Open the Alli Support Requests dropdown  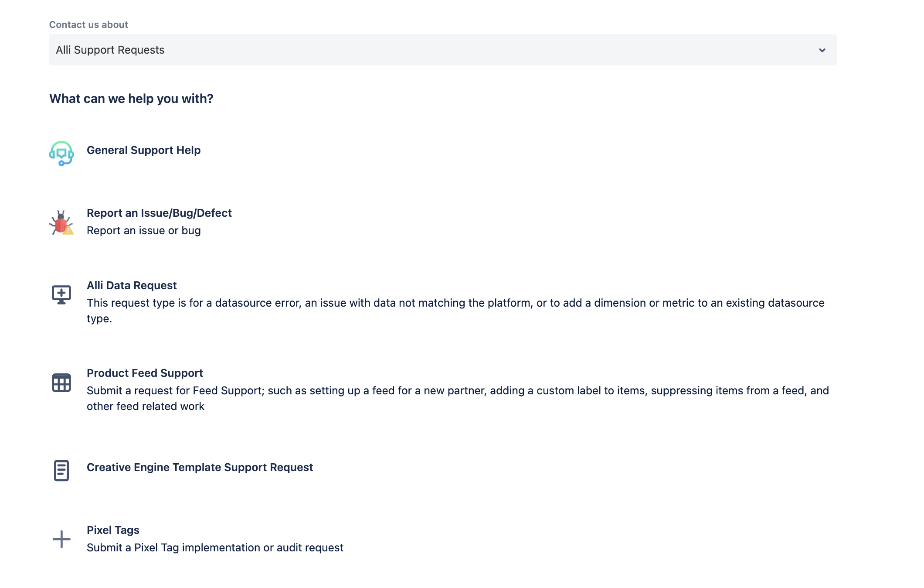(x=442, y=50)
